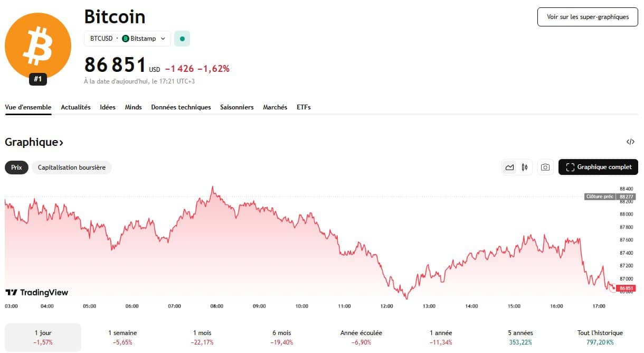Open the BTCUSD Bitstamp market dropdown
Screen dimensions: 644x353
tap(127, 38)
